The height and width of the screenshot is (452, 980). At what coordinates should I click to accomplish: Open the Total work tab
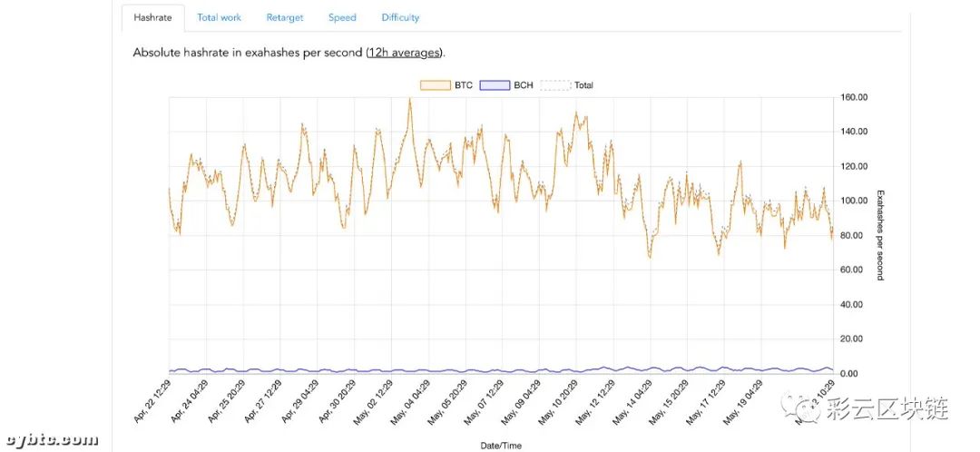[x=220, y=17]
